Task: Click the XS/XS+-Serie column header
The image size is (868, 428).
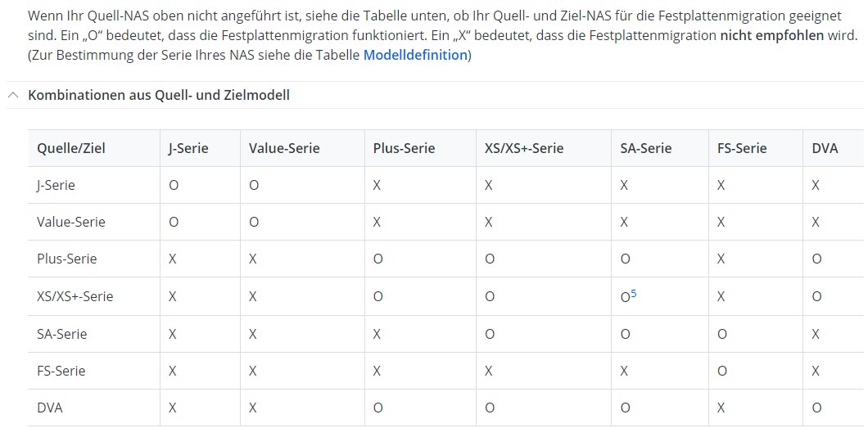Action: click(524, 148)
